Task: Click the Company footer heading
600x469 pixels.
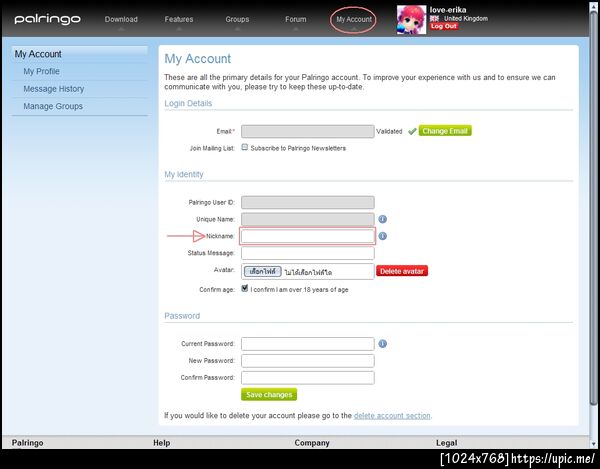Action: [x=312, y=443]
